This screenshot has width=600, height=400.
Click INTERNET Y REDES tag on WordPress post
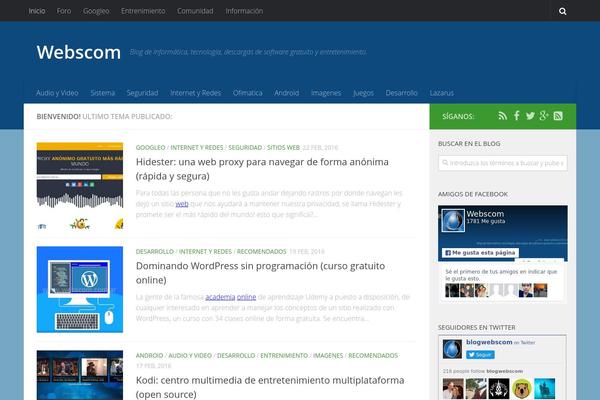[x=205, y=251]
